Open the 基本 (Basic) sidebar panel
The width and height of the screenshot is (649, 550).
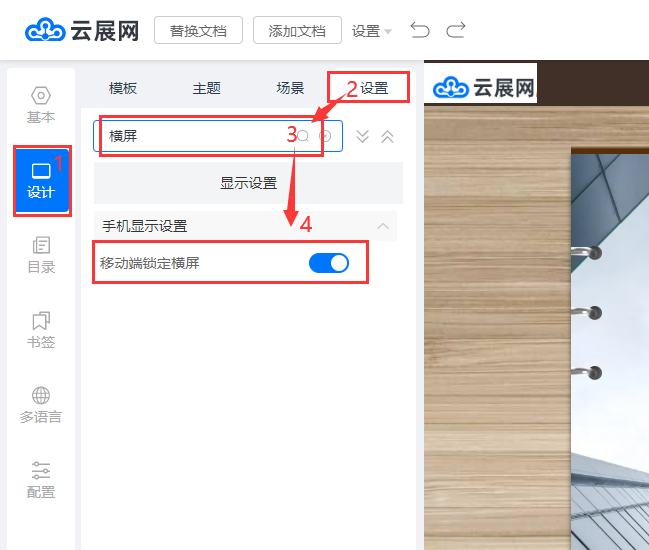tap(41, 105)
